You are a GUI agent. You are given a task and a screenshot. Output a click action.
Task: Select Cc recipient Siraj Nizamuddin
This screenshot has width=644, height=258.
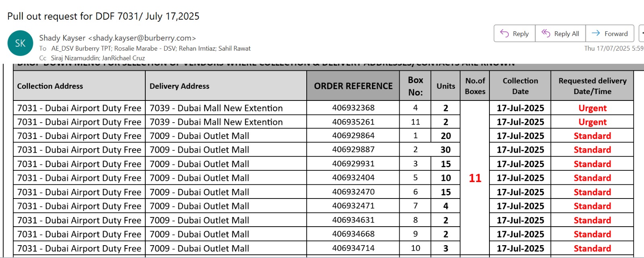(x=74, y=58)
